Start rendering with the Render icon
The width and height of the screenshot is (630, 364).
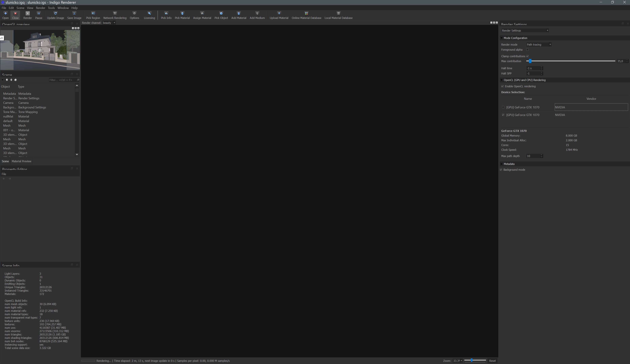28,15
